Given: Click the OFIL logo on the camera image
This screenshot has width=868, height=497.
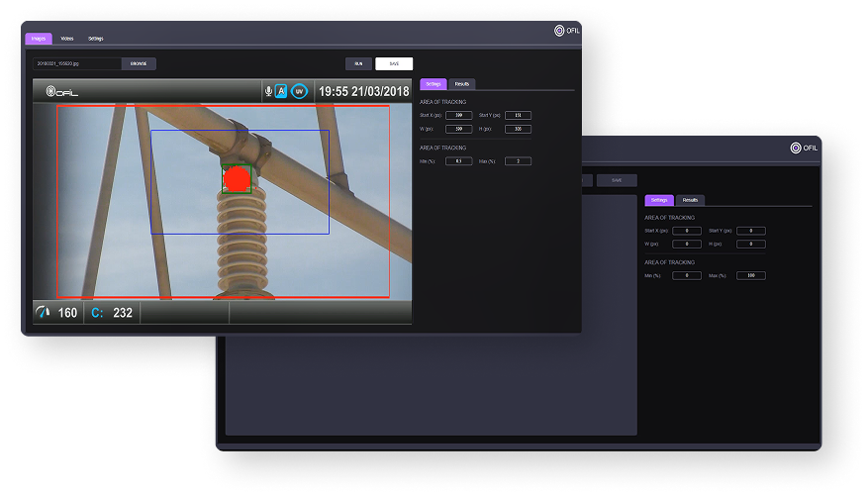Looking at the screenshot, I should pos(61,92).
